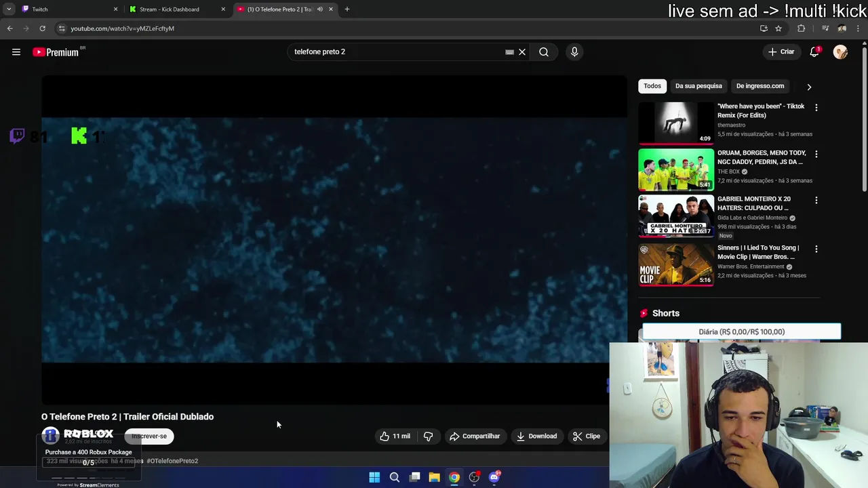The image size is (868, 488).
Task: Like the video with thumbs-up button
Action: pyautogui.click(x=395, y=436)
